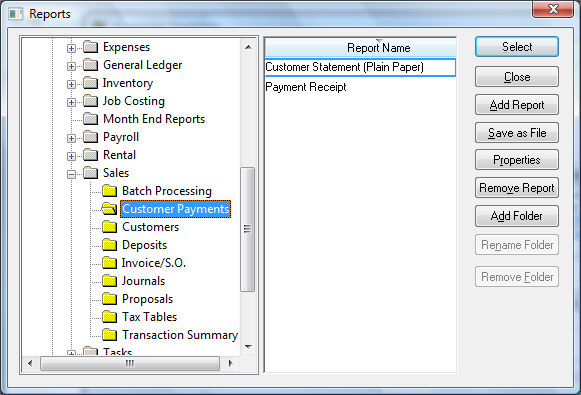Click the Rental folder icon

tap(90, 155)
